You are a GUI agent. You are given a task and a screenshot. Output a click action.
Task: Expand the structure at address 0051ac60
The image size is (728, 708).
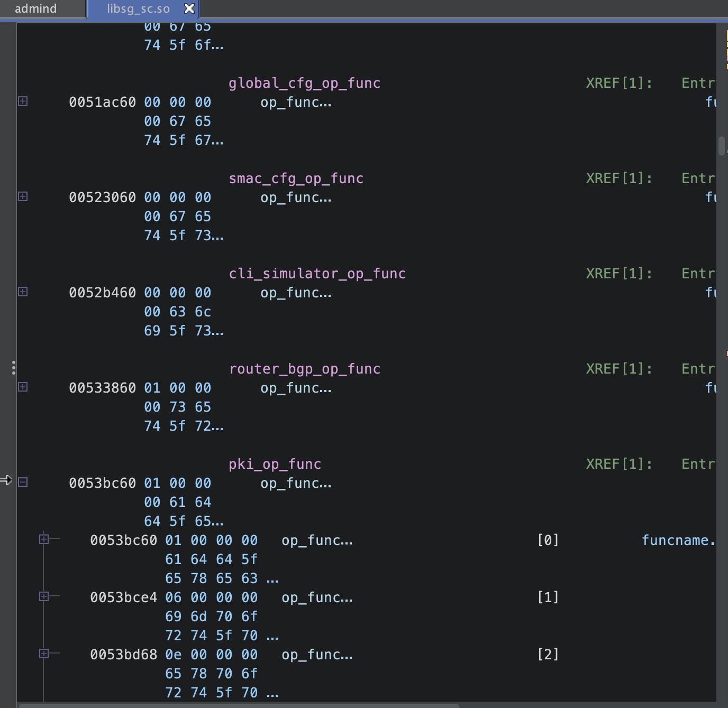coord(23,101)
